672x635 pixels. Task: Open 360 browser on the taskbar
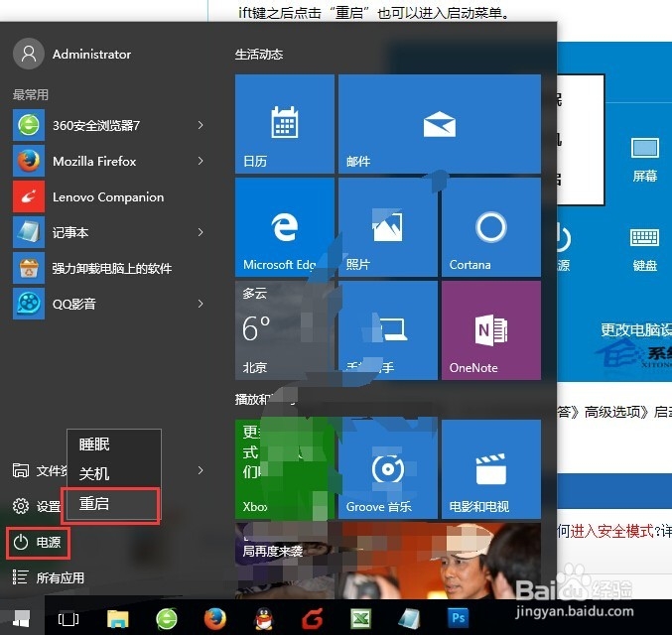click(167, 619)
